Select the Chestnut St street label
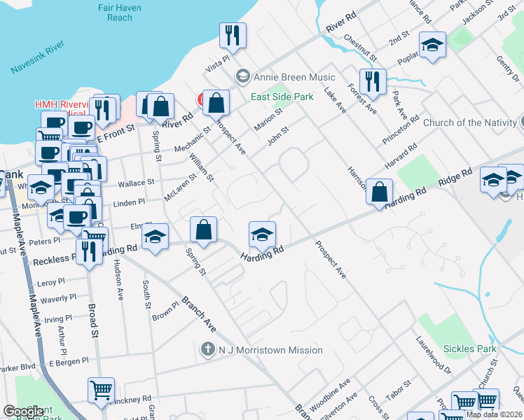Image resolution: width=524 pixels, height=420 pixels. coord(360,48)
